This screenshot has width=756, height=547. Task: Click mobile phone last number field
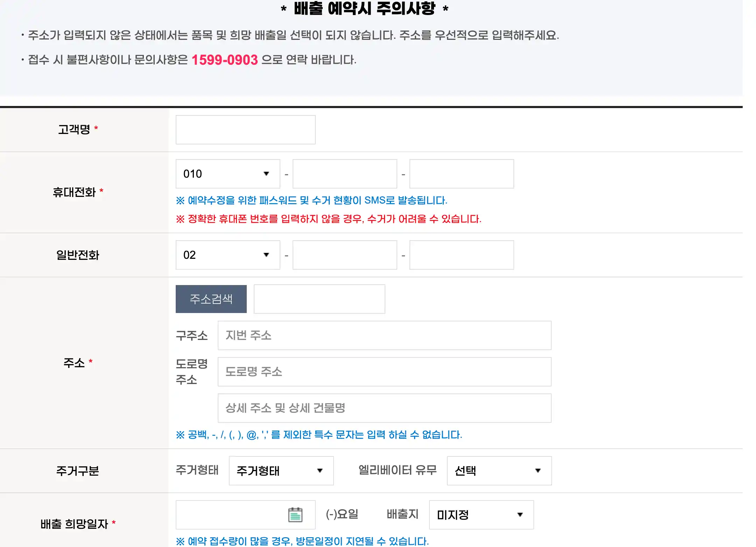(x=461, y=174)
